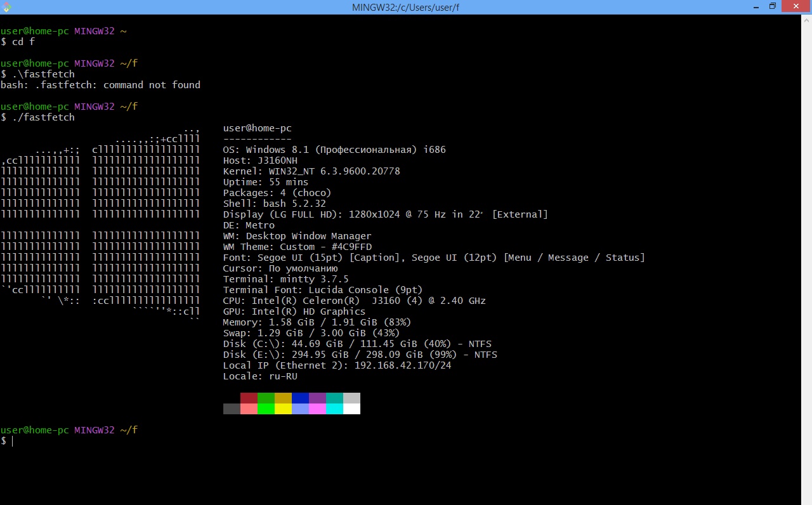Select the dark yellow color block
This screenshot has width=812, height=505.
(x=283, y=398)
